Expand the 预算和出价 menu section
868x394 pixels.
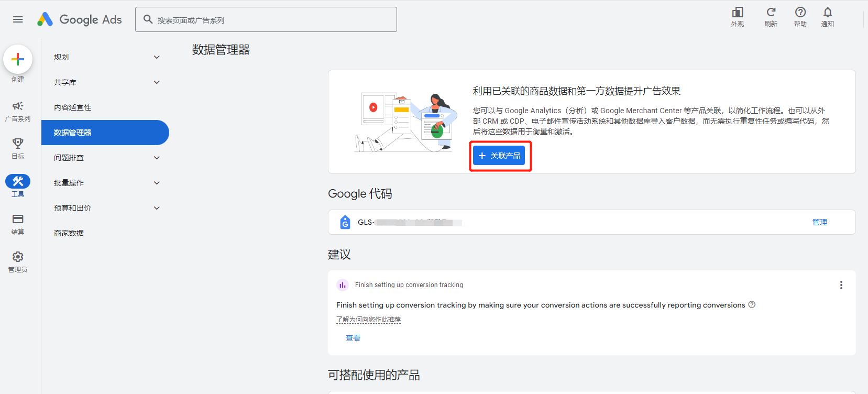point(105,208)
